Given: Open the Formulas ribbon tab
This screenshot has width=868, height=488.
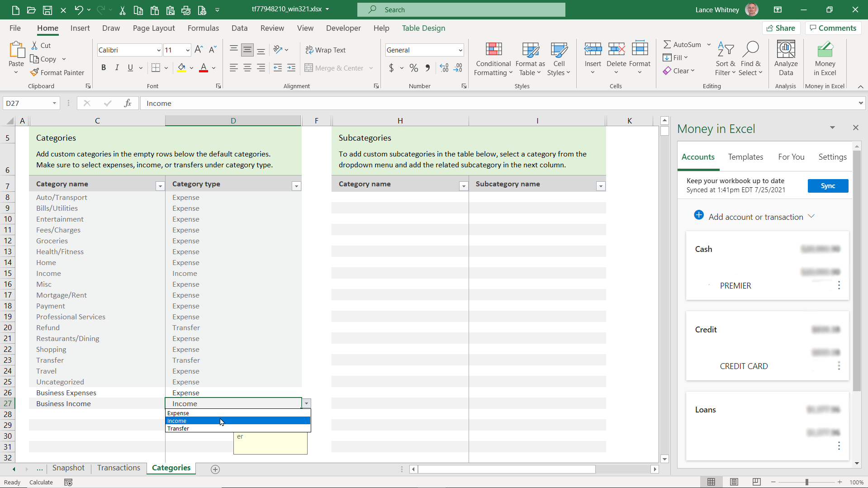Looking at the screenshot, I should point(203,28).
